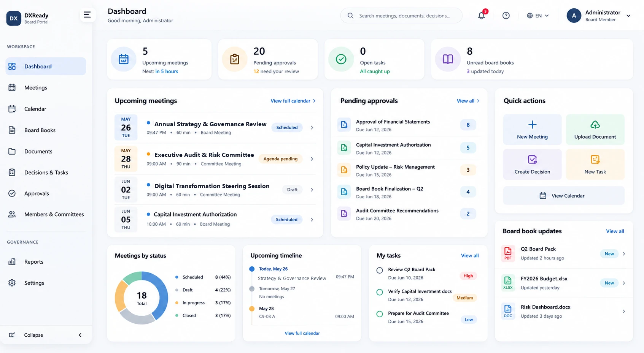Check off Verify Capital Investment docs task

380,292
